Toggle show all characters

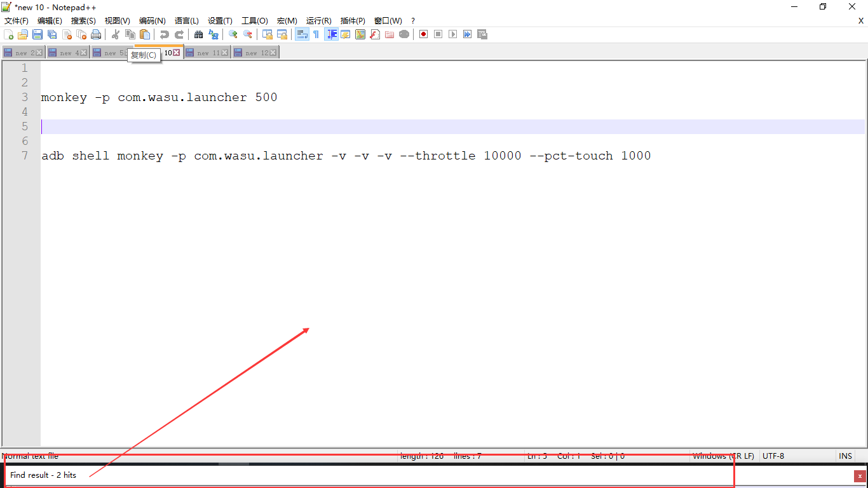click(x=316, y=34)
